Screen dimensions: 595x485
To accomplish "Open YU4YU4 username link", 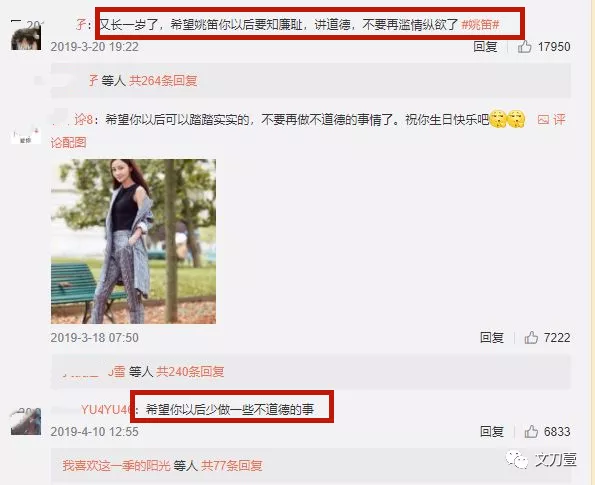I will [105, 409].
